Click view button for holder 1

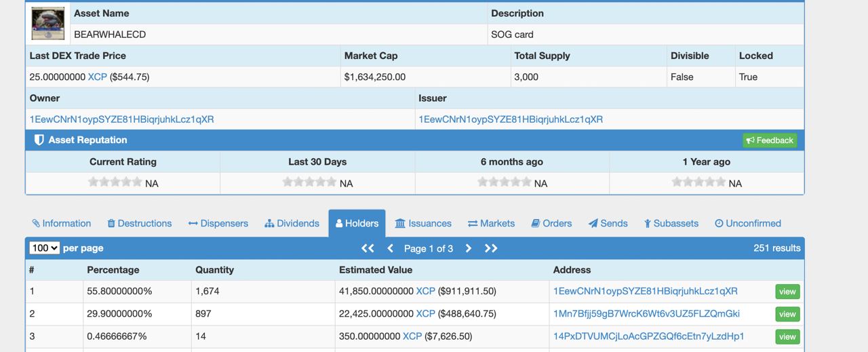787,292
